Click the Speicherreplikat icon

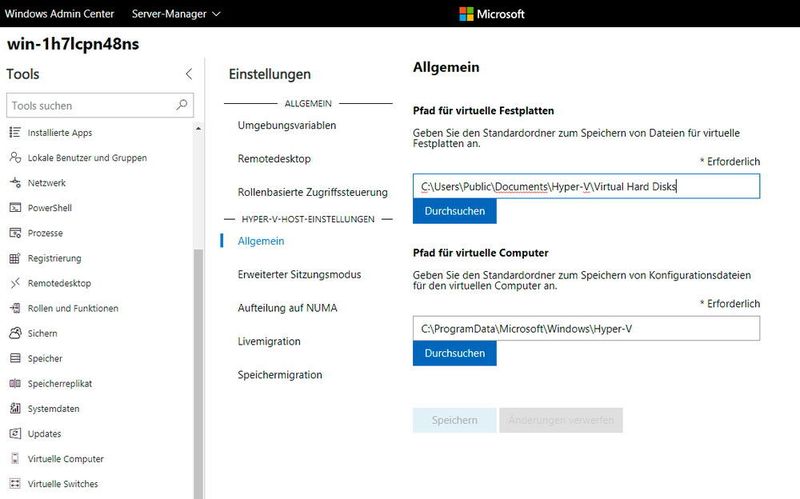tap(15, 383)
